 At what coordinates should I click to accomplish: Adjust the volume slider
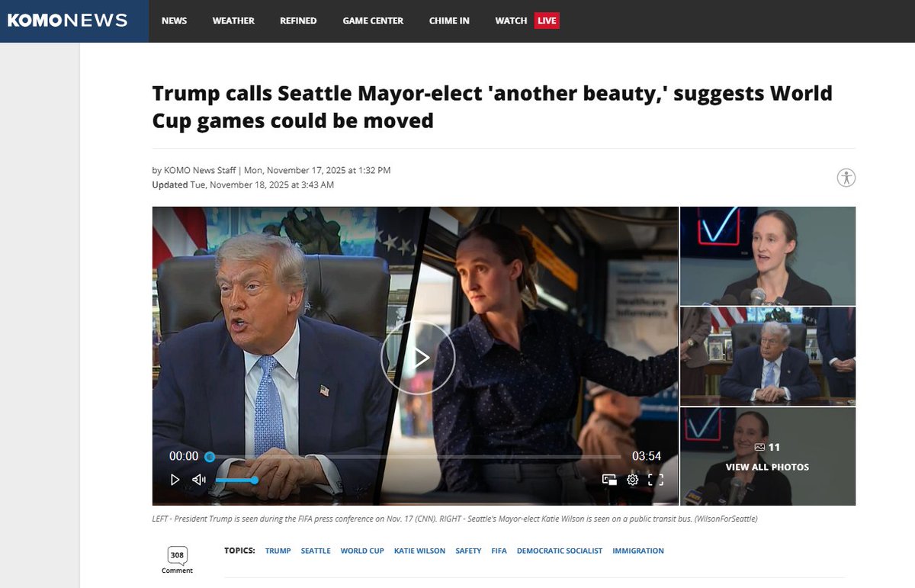click(x=236, y=480)
